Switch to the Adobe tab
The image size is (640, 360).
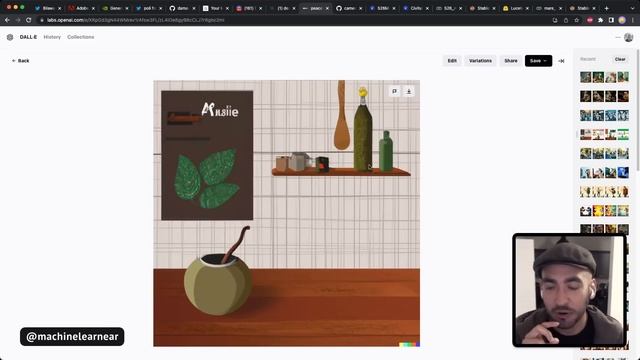[x=81, y=8]
